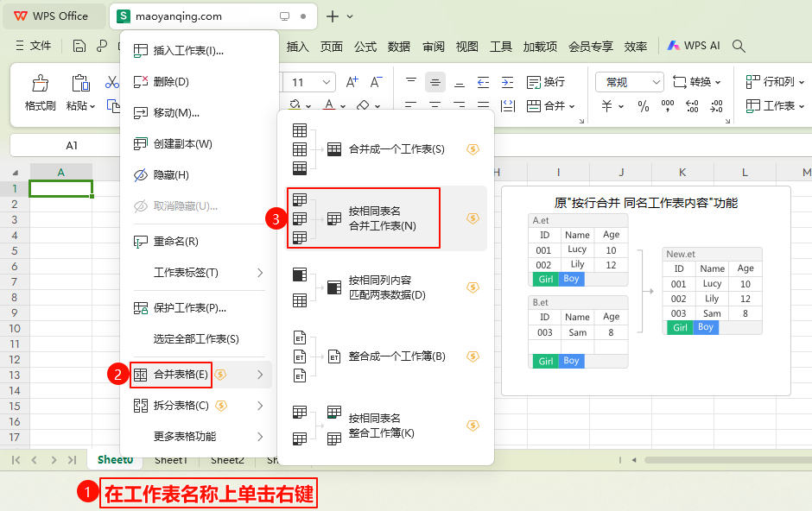Click the Paste (粘贴) clipboard icon

point(80,85)
